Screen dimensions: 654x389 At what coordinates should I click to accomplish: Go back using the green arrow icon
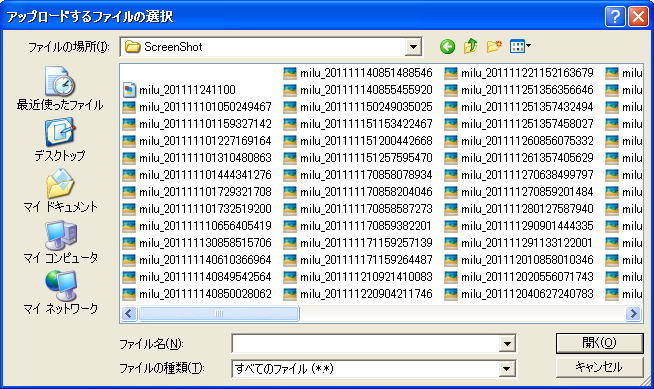447,46
